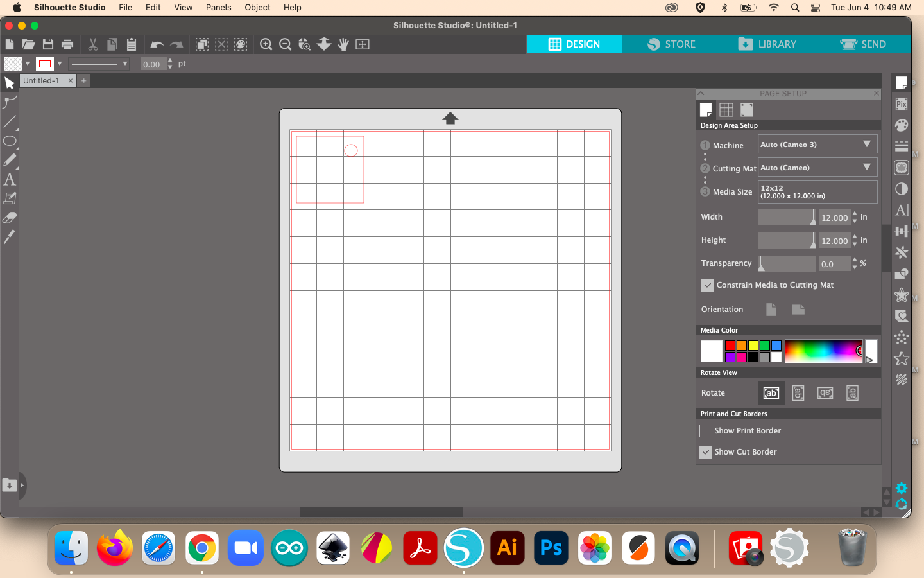The height and width of the screenshot is (578, 924).
Task: Expand the library drawer arrow at bottom left
Action: 22,486
